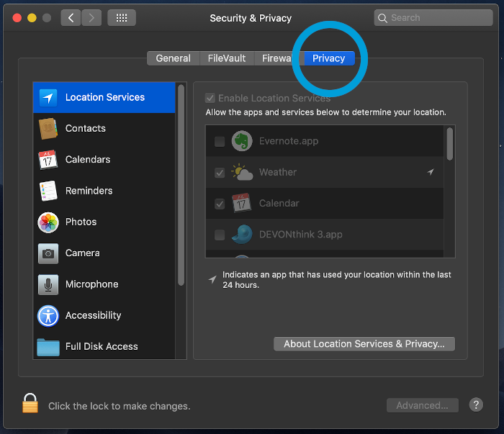Open Camera privacy permissions
The height and width of the screenshot is (434, 504).
click(x=82, y=253)
